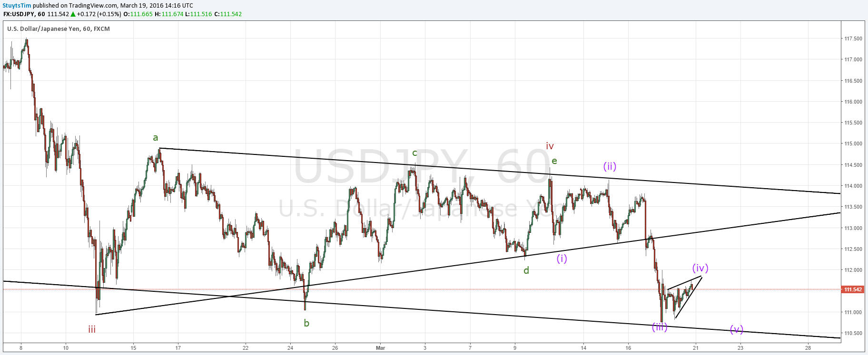Select the purple wave label (i)
This screenshot has height=355, width=868.
[562, 259]
